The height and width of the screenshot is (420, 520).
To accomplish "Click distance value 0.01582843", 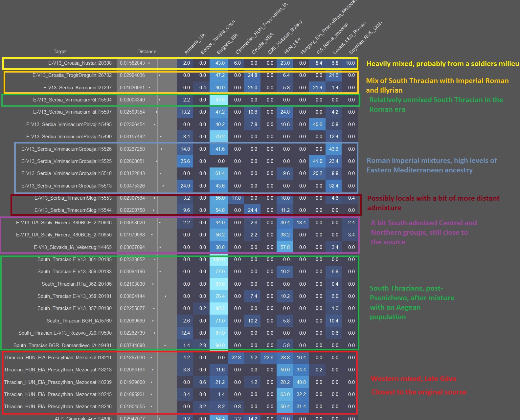I will point(132,63).
